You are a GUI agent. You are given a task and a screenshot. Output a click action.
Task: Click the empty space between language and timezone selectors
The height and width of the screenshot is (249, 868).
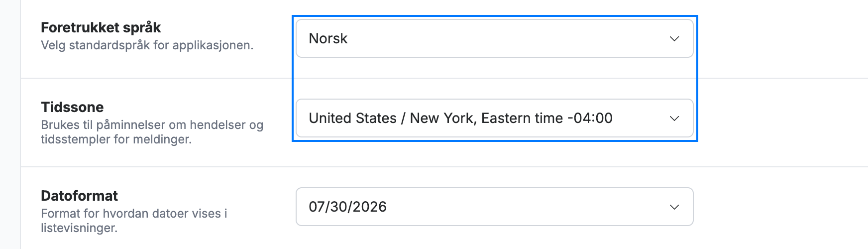(494, 78)
